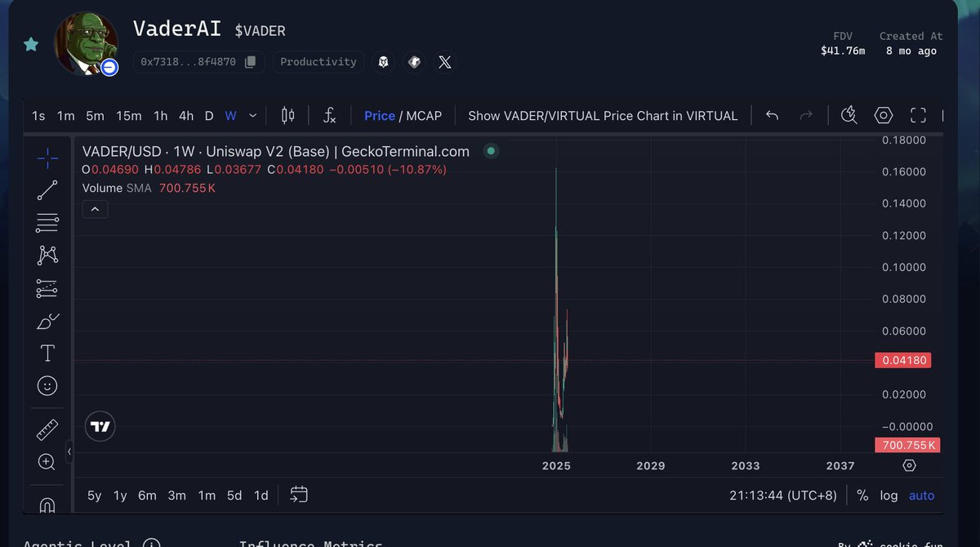Switch to MCAP display

pos(424,116)
